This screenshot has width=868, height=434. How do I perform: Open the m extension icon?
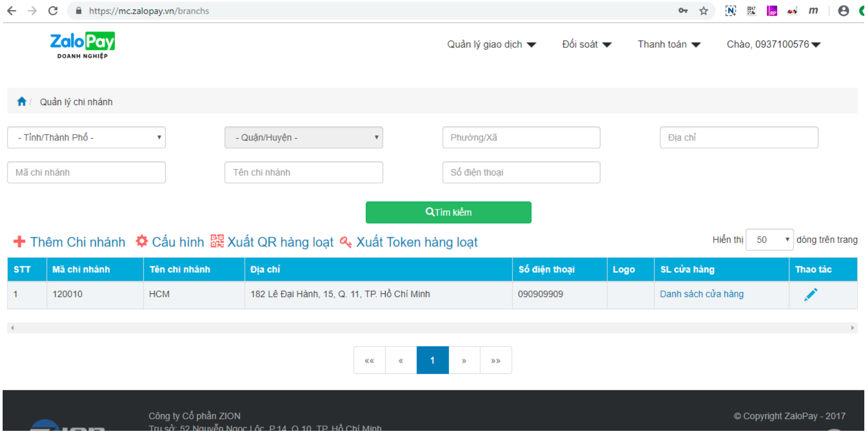click(813, 11)
